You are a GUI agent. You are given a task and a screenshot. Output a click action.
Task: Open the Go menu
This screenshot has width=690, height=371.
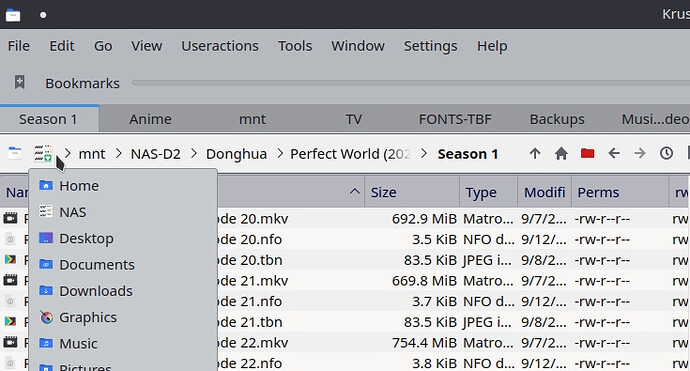tap(103, 46)
